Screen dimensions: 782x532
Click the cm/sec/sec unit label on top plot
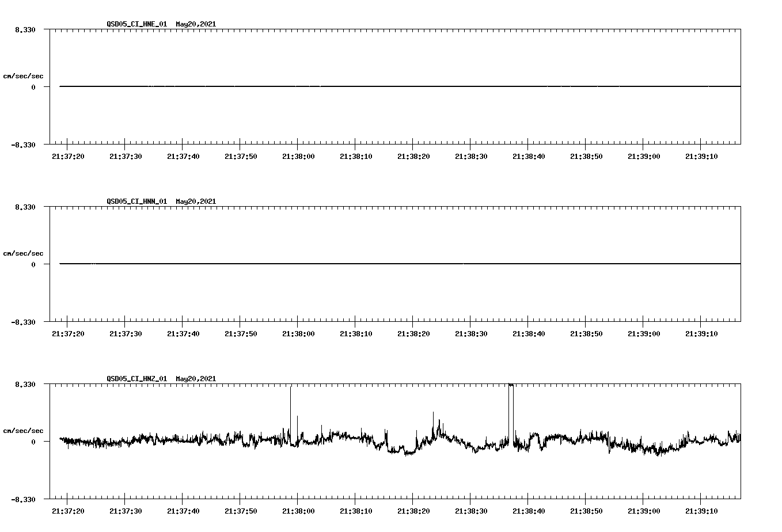coord(24,75)
